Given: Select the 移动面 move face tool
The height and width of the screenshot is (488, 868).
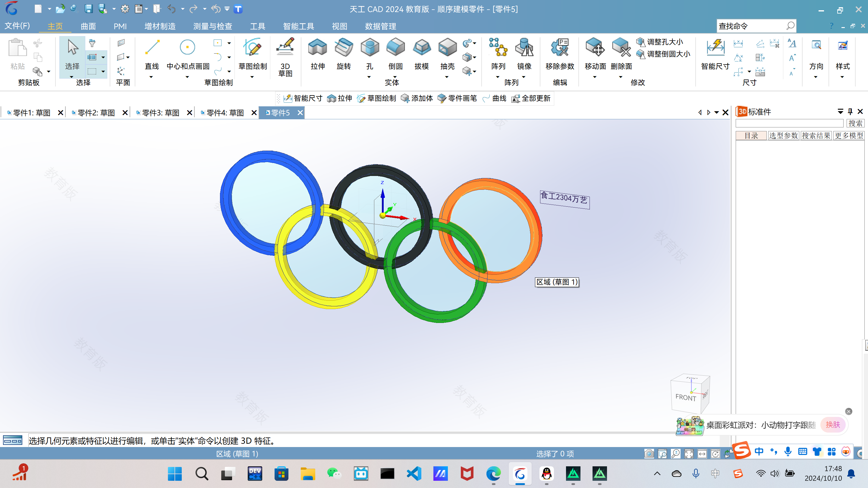Looking at the screenshot, I should (x=595, y=54).
